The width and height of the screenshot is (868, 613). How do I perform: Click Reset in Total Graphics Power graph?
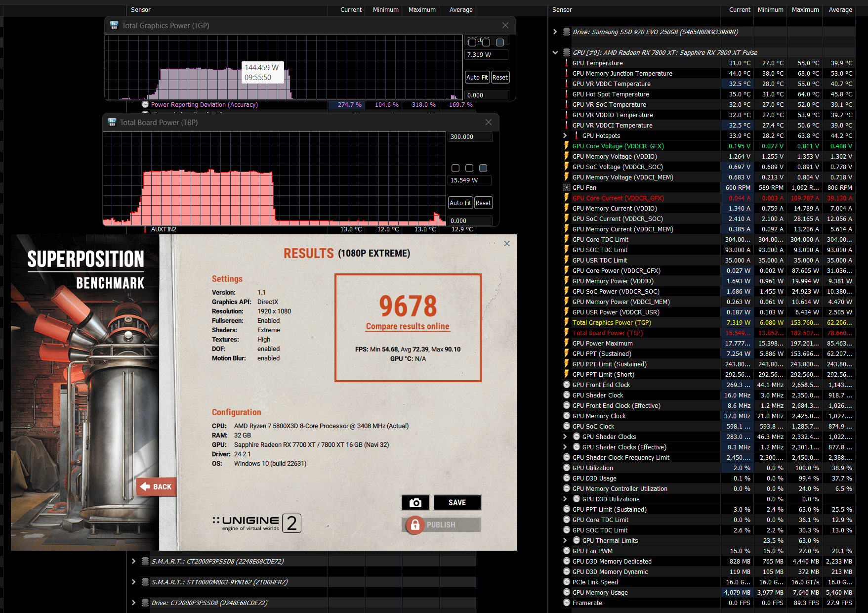(500, 77)
